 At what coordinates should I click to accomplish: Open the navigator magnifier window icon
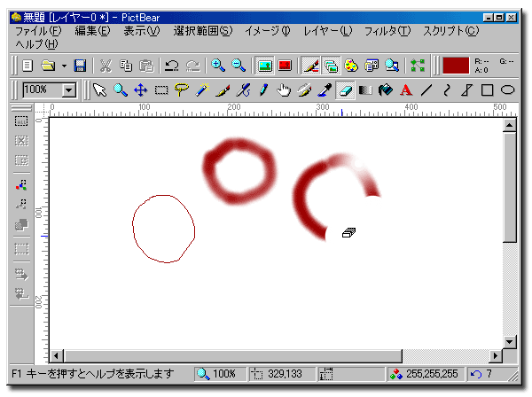[x=392, y=66]
